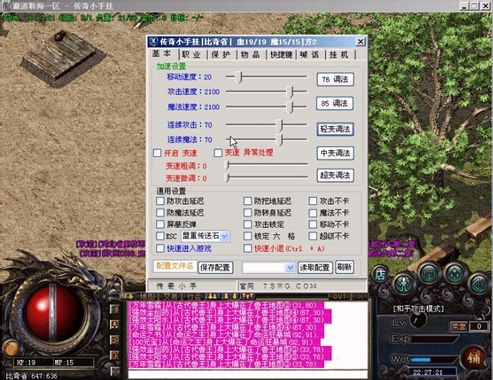Enable 快速进入游戏 checkbox

point(160,248)
